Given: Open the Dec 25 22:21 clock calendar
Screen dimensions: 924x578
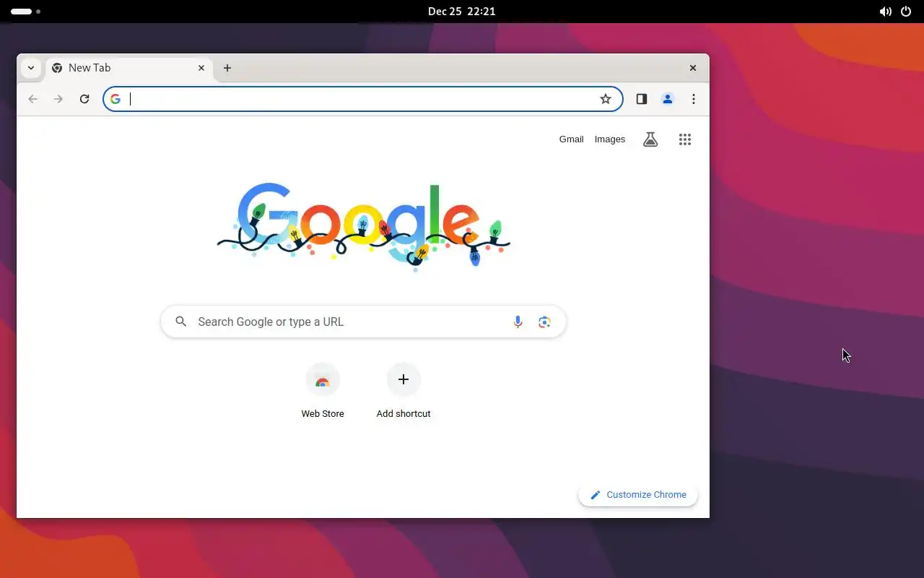Looking at the screenshot, I should 462,12.
